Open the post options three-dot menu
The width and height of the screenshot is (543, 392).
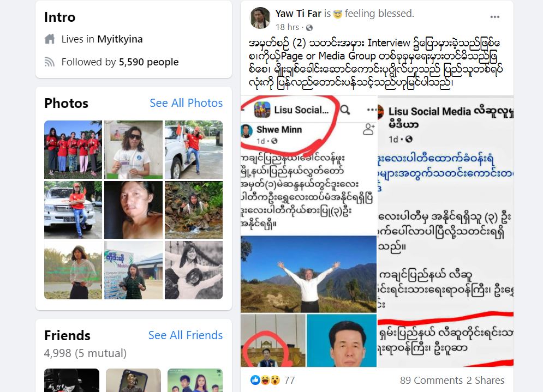pyautogui.click(x=494, y=17)
